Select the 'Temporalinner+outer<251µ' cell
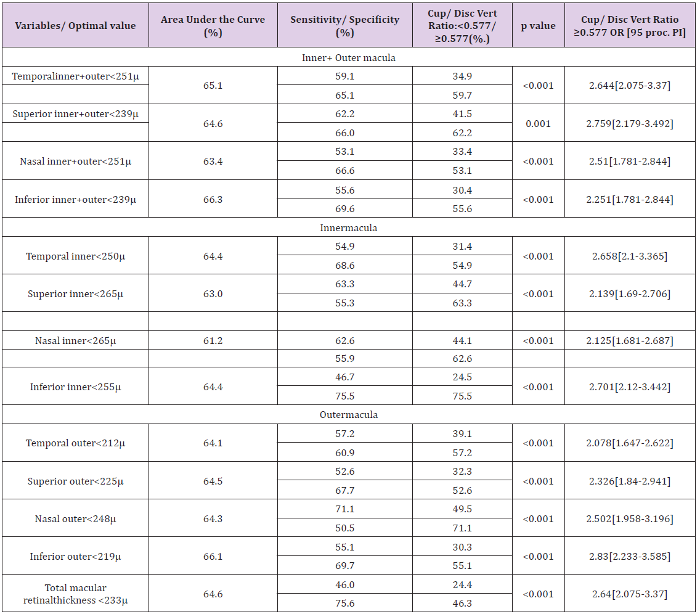This screenshot has width=700, height=614. click(75, 76)
